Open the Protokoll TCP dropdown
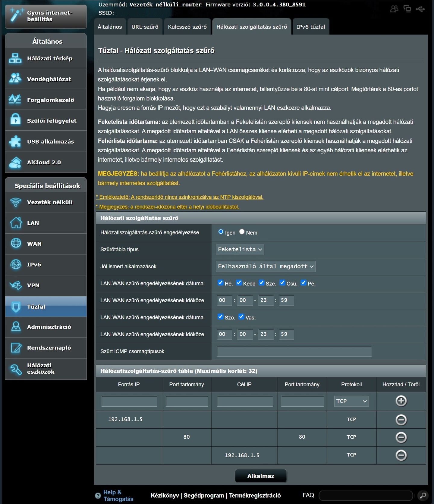This screenshot has width=434, height=504. (x=351, y=401)
